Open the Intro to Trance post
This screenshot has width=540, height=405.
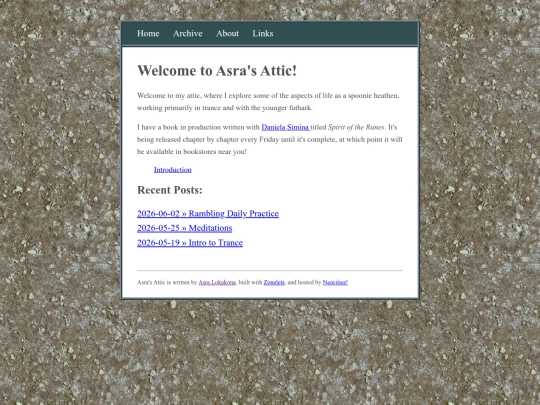click(190, 243)
